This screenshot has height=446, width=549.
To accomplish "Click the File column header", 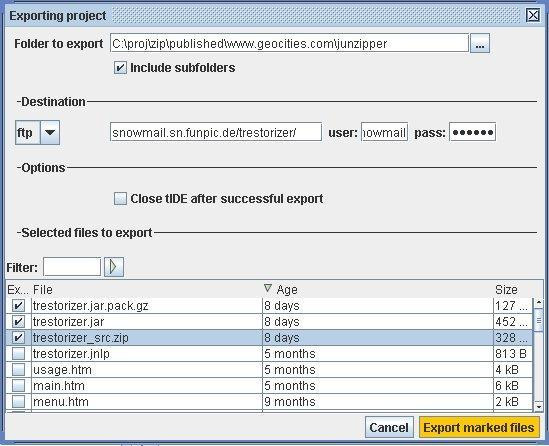I will pyautogui.click(x=147, y=290).
